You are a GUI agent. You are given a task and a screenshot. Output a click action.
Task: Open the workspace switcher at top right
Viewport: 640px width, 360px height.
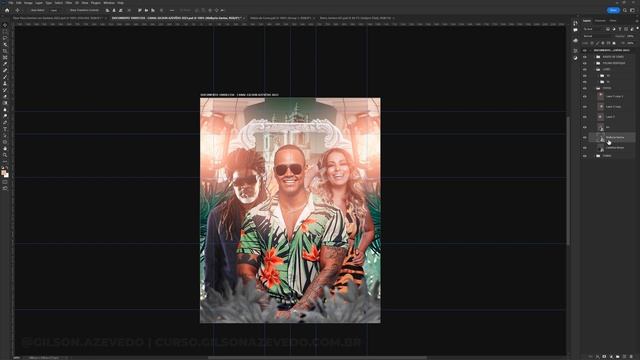(632, 10)
